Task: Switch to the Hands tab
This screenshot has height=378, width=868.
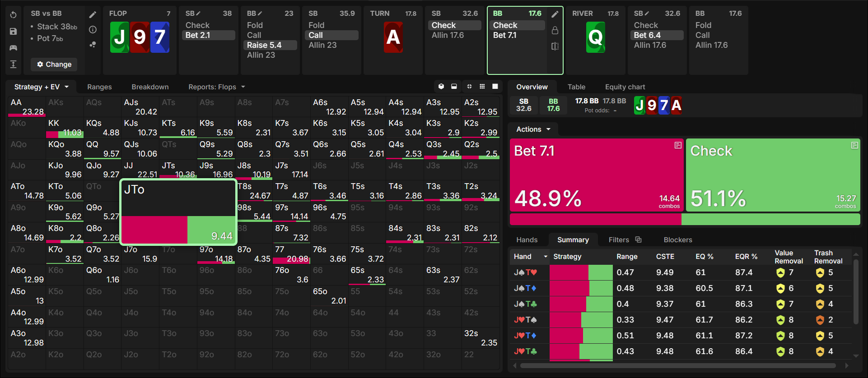Action: pos(527,240)
